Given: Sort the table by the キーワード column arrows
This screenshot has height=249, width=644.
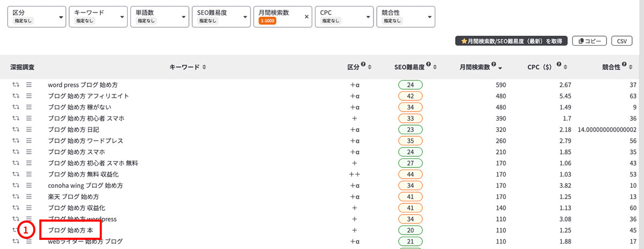Looking at the screenshot, I should (204, 68).
